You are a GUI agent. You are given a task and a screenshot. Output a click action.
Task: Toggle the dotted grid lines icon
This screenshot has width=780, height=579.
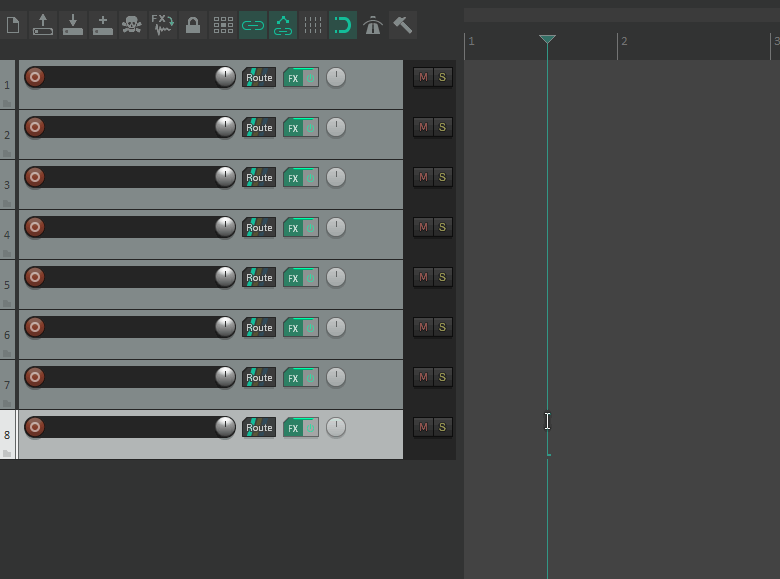(313, 25)
